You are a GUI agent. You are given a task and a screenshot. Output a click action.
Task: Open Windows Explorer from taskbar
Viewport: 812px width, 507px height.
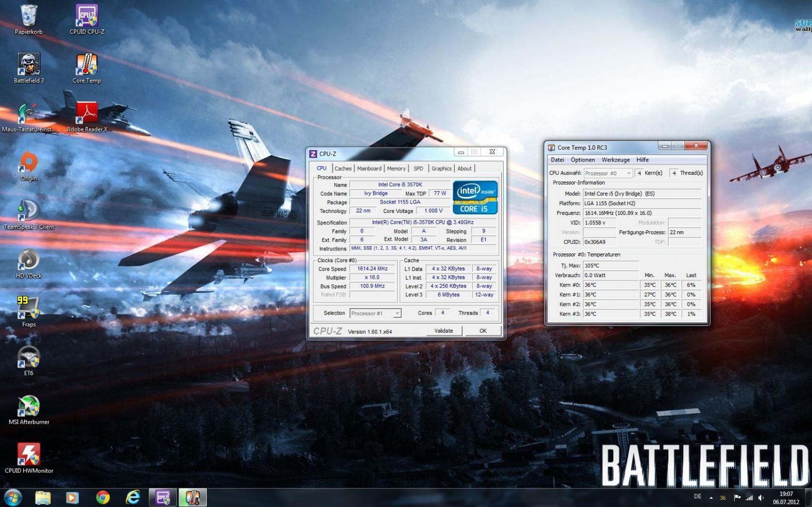click(x=43, y=497)
